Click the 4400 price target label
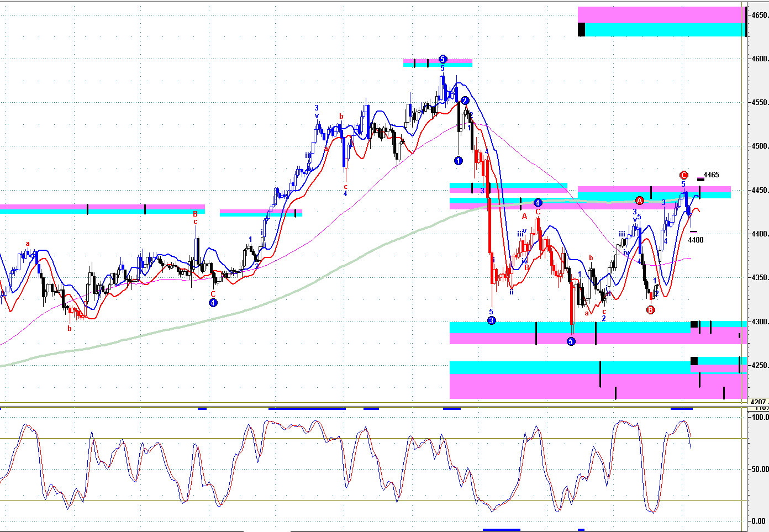This screenshot has height=532, width=769. (696, 240)
